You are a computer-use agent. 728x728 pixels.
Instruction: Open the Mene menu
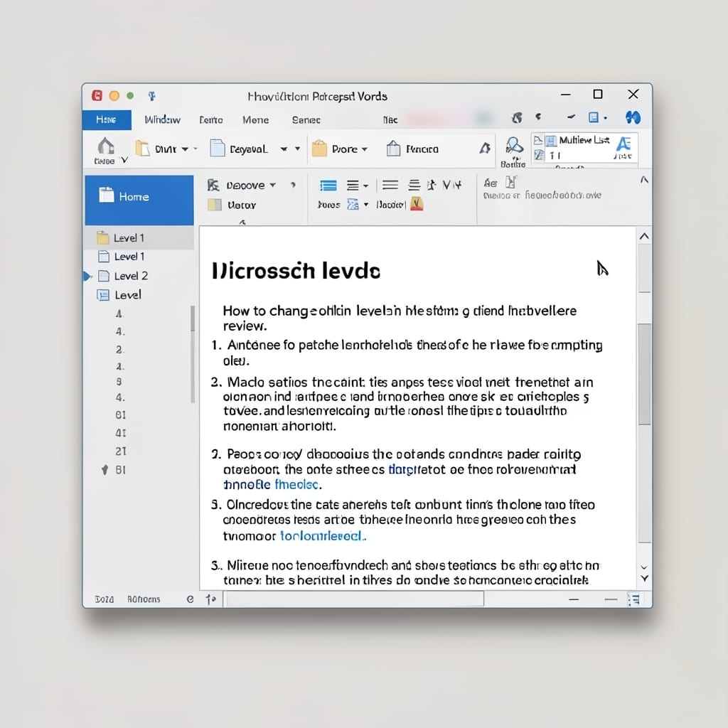click(x=255, y=119)
